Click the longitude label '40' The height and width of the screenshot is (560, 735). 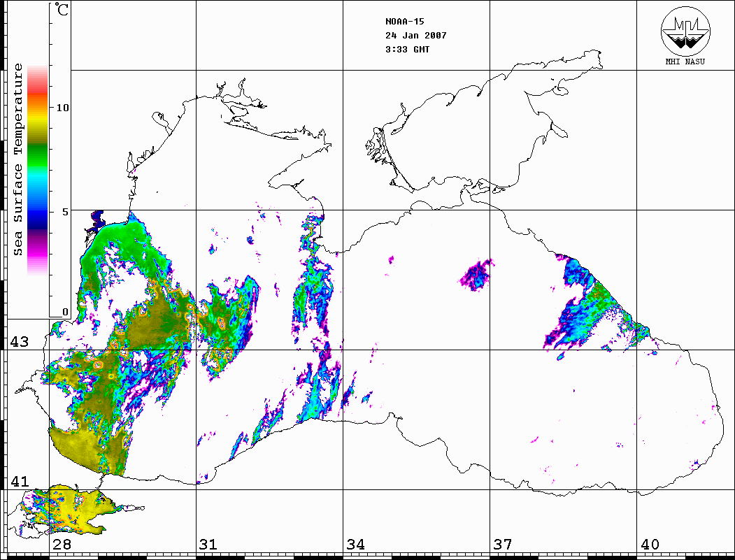coord(650,545)
